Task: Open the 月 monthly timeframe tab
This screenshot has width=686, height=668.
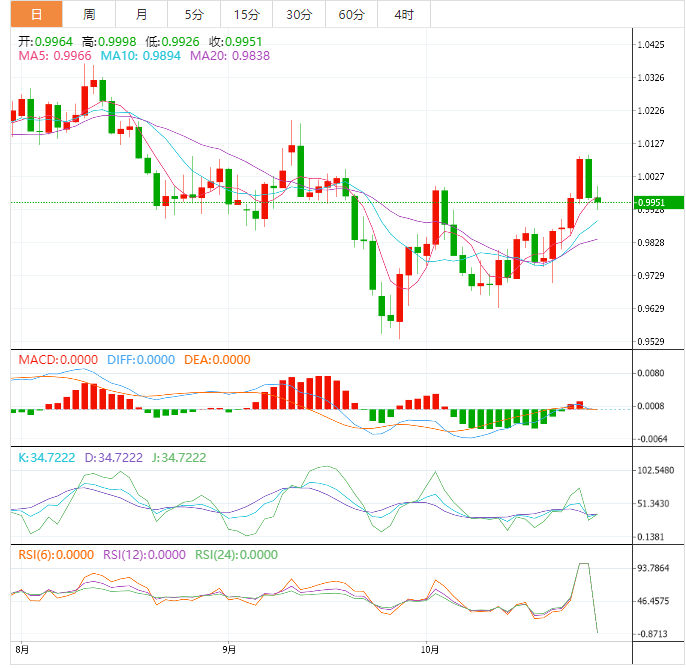Action: (141, 14)
